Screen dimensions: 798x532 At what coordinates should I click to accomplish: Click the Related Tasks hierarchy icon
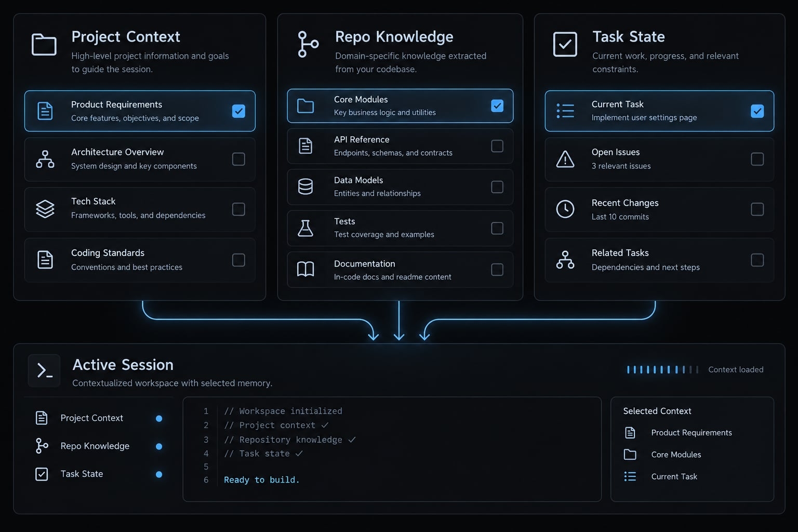(565, 260)
